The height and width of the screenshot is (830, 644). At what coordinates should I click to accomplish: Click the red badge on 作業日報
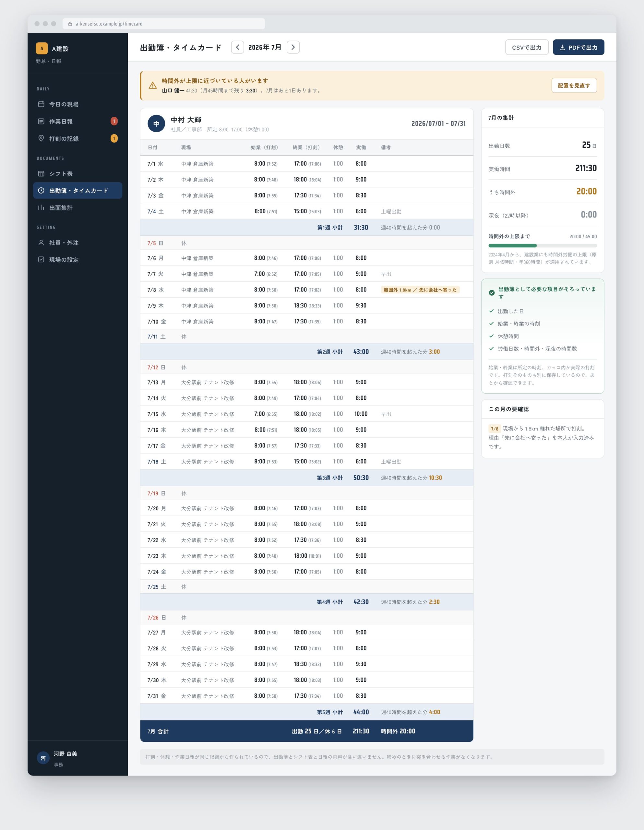(x=114, y=121)
